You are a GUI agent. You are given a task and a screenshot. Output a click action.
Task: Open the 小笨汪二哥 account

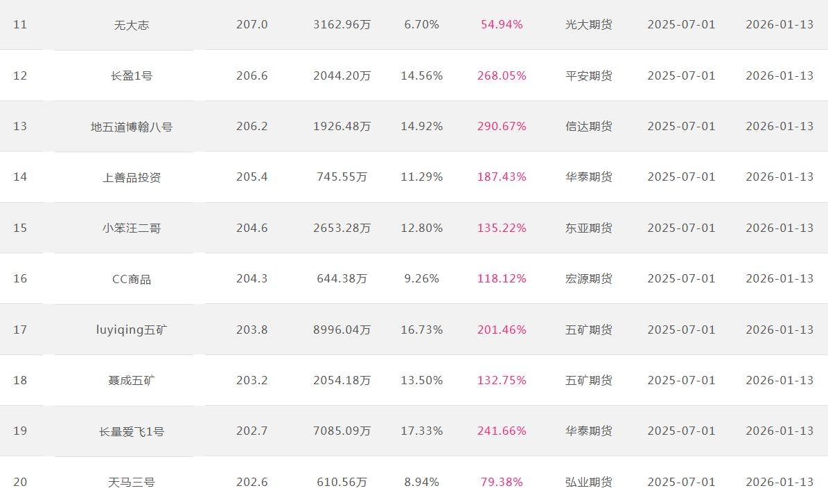point(132,228)
